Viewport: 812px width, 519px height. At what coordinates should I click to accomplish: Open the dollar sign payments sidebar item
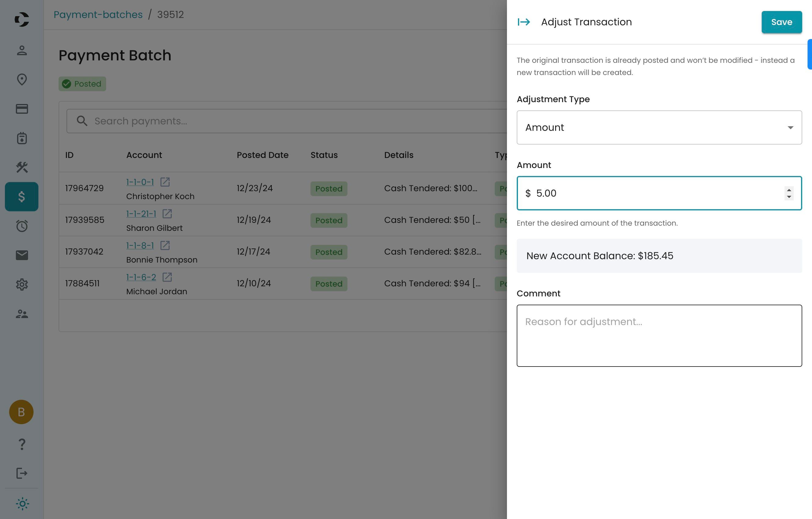pyautogui.click(x=22, y=196)
